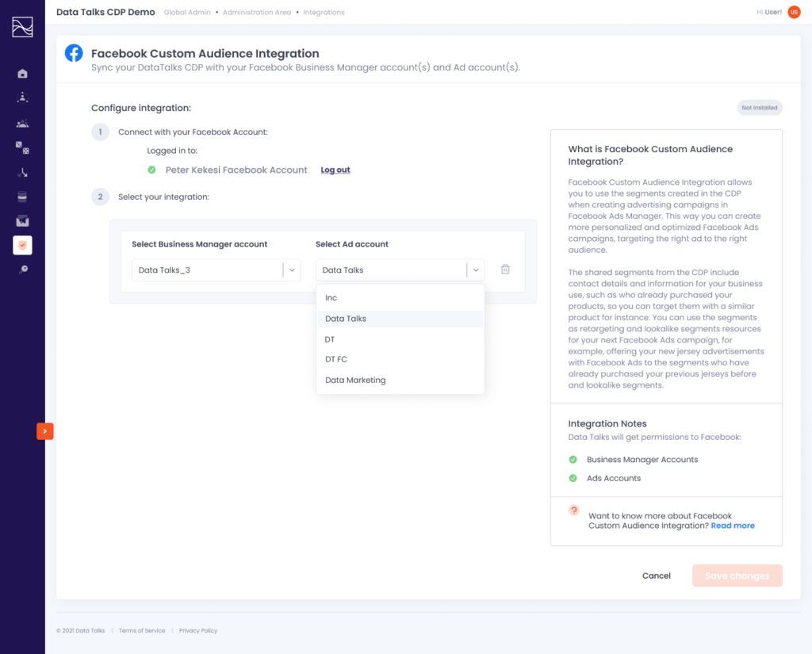Click the Not Installed status badge
812x654 pixels.
click(760, 108)
